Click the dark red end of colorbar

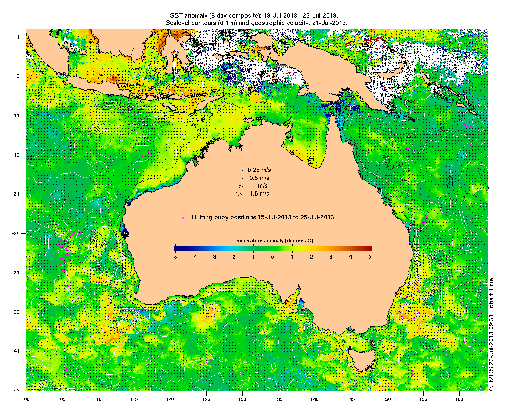pos(369,249)
